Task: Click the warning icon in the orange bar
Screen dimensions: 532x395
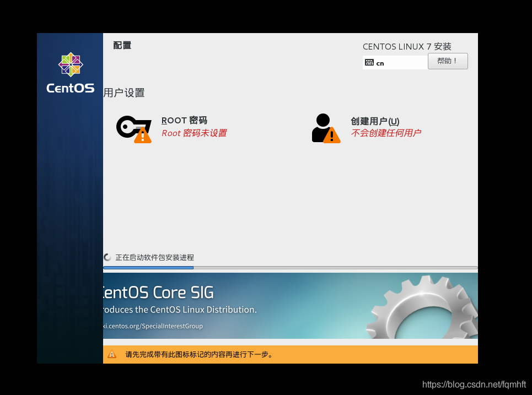Action: point(112,354)
